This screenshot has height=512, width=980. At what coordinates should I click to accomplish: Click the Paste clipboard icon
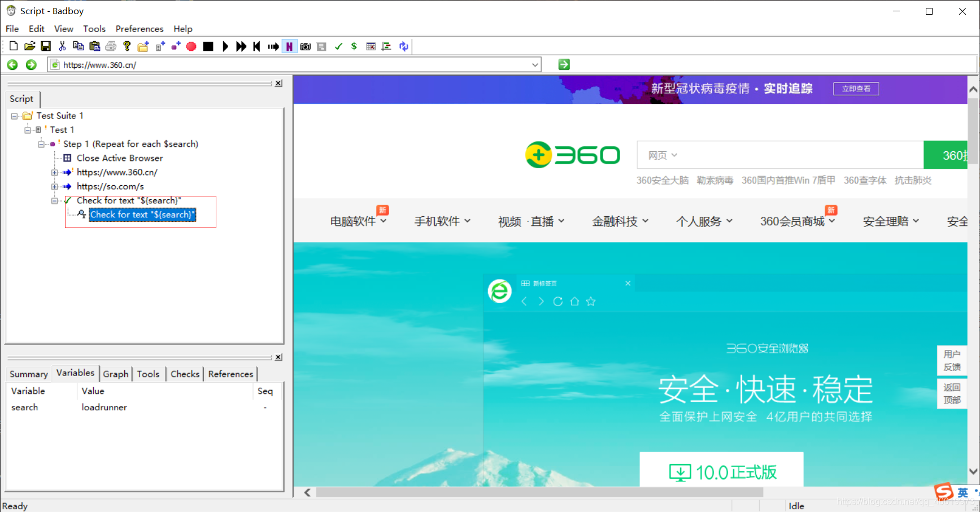point(95,46)
